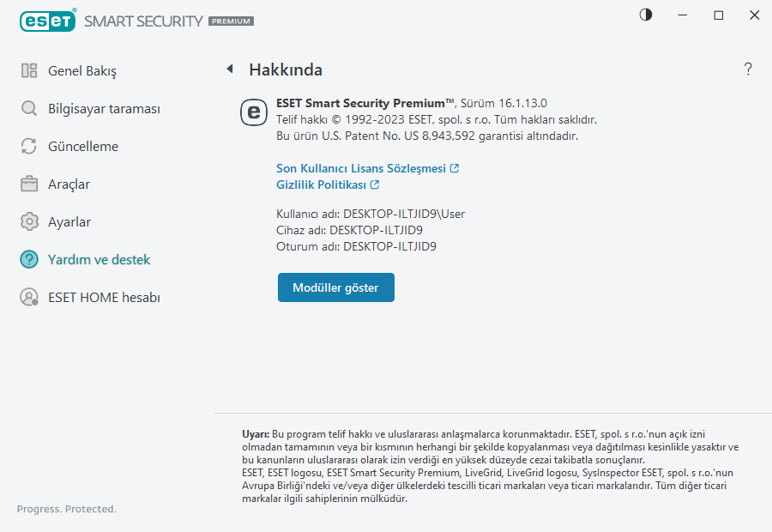Click the Genel Bakış overview icon
The width and height of the screenshot is (772, 532).
29,71
